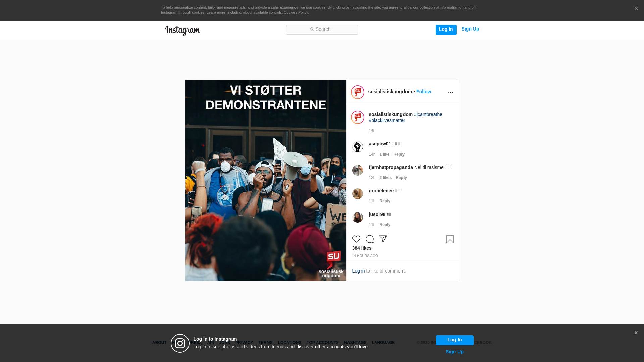This screenshot has height=362, width=644.
Task: View the 384 likes list
Action: tap(362, 248)
